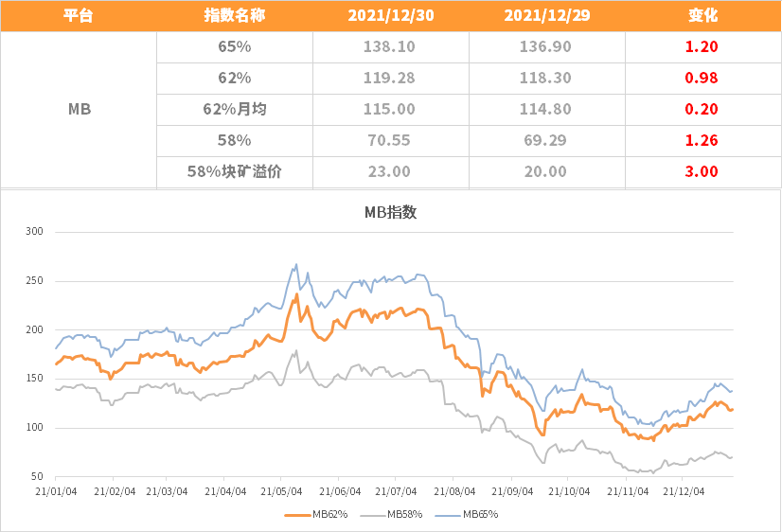Click the MB62% orange legend swatch
782x532 pixels.
click(x=297, y=515)
